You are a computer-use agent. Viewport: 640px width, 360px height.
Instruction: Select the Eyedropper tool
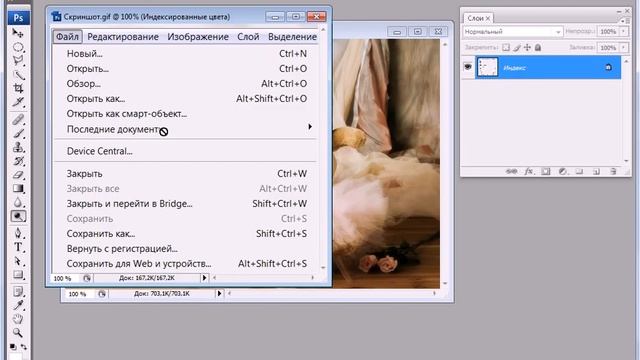tap(18, 305)
